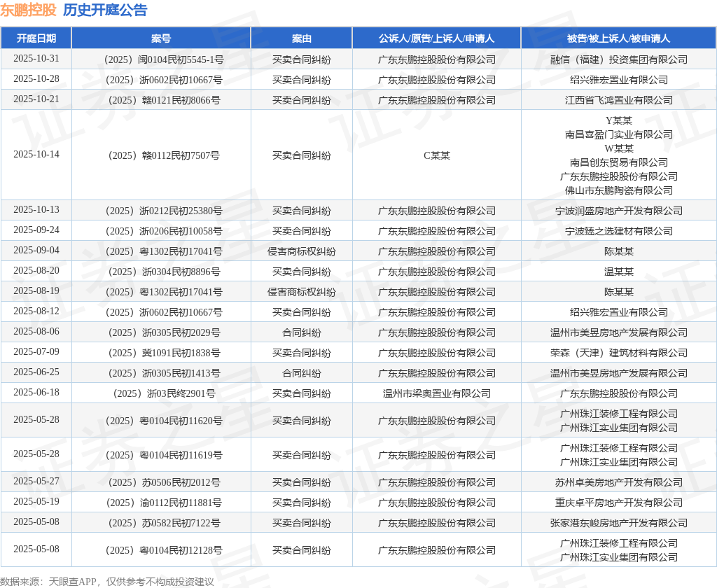Click date cell 2025-10-28
Screen dimensions: 717x588
36,78
